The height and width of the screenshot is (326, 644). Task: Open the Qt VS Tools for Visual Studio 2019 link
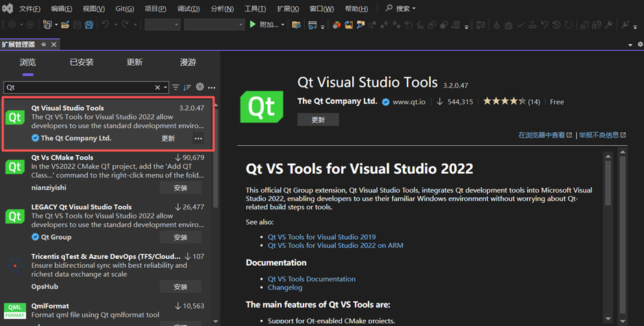click(x=321, y=237)
